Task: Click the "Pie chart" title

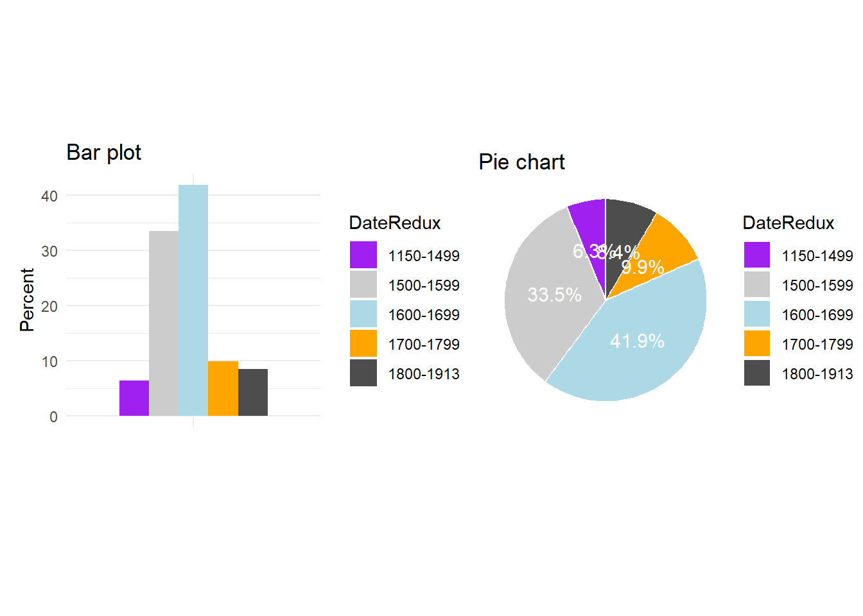Action: [521, 162]
